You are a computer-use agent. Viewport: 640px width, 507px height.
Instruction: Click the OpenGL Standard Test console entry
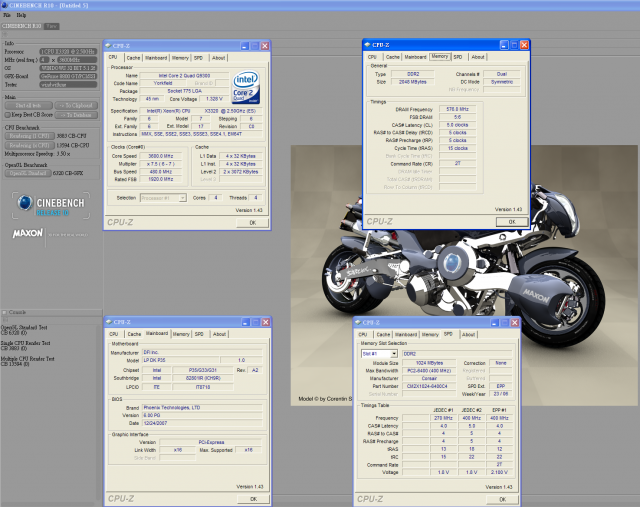[x=24, y=330]
